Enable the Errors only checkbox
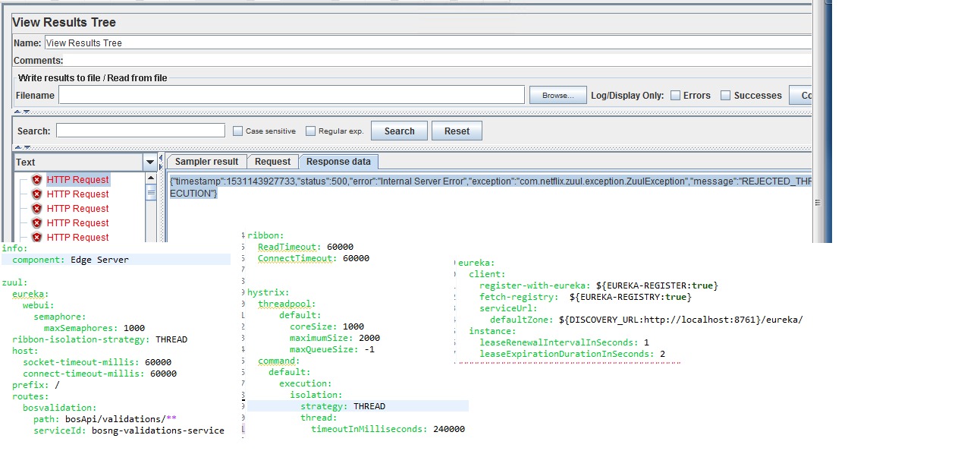 click(675, 96)
